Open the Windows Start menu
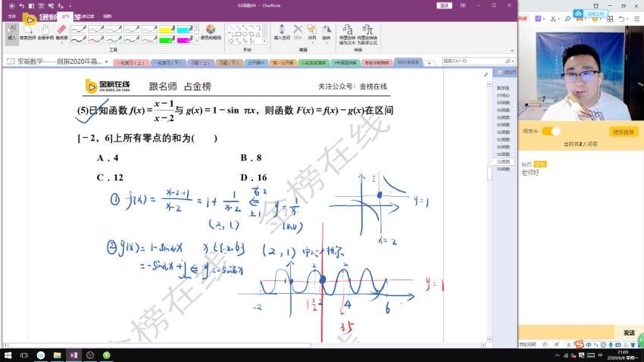The width and height of the screenshot is (644, 362). [x=8, y=355]
